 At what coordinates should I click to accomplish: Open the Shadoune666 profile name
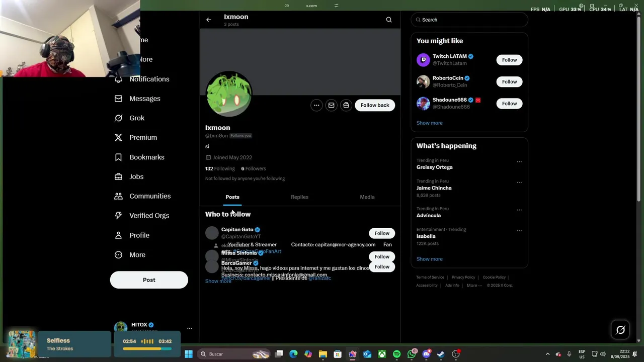450,100
